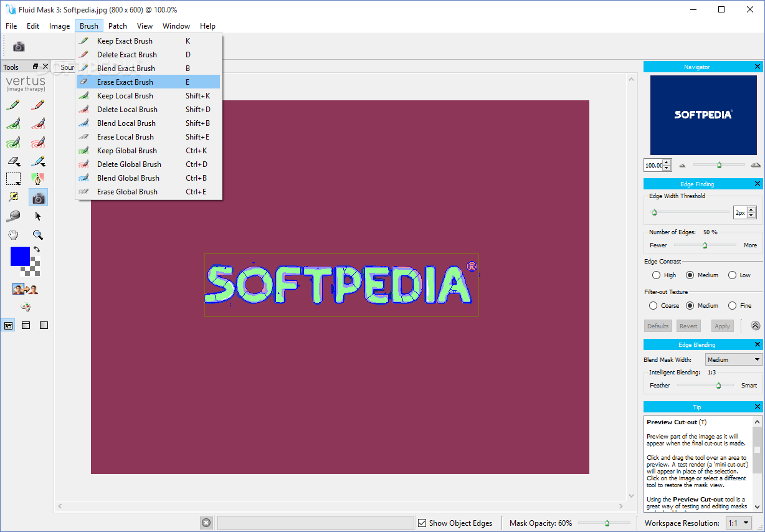Open the Workspace Resolution dropdown
This screenshot has height=532, width=765.
(x=738, y=523)
